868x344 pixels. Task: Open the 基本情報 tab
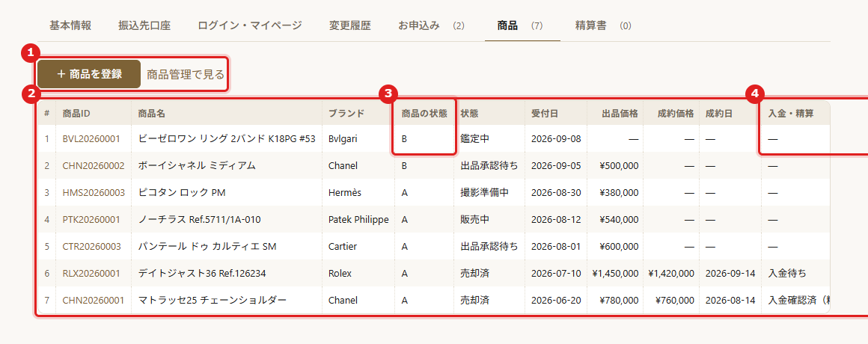pos(70,25)
